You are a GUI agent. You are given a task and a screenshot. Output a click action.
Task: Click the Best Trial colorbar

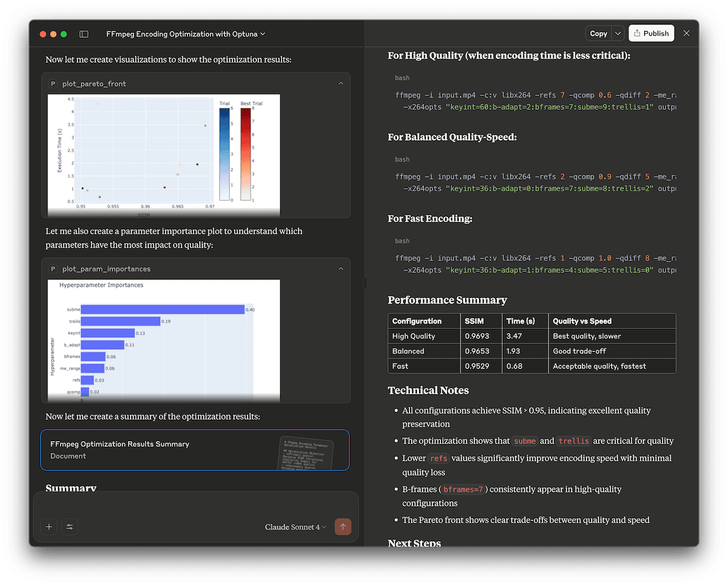(245, 154)
